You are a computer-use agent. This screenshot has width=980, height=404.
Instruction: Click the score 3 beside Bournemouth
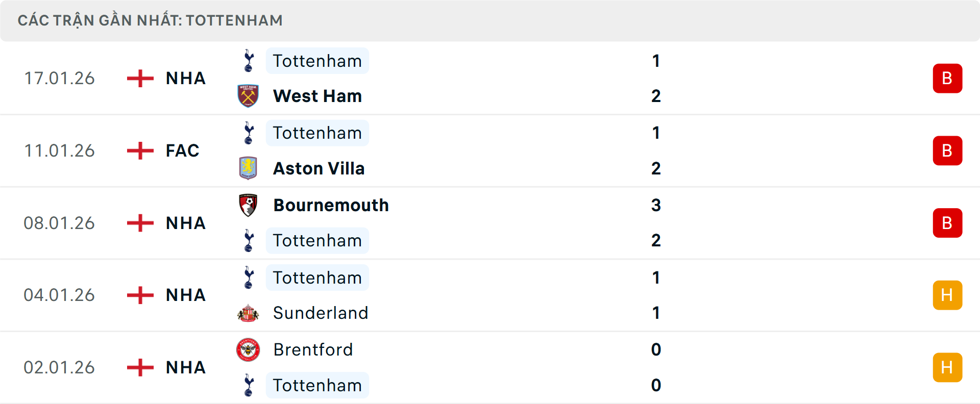(657, 205)
